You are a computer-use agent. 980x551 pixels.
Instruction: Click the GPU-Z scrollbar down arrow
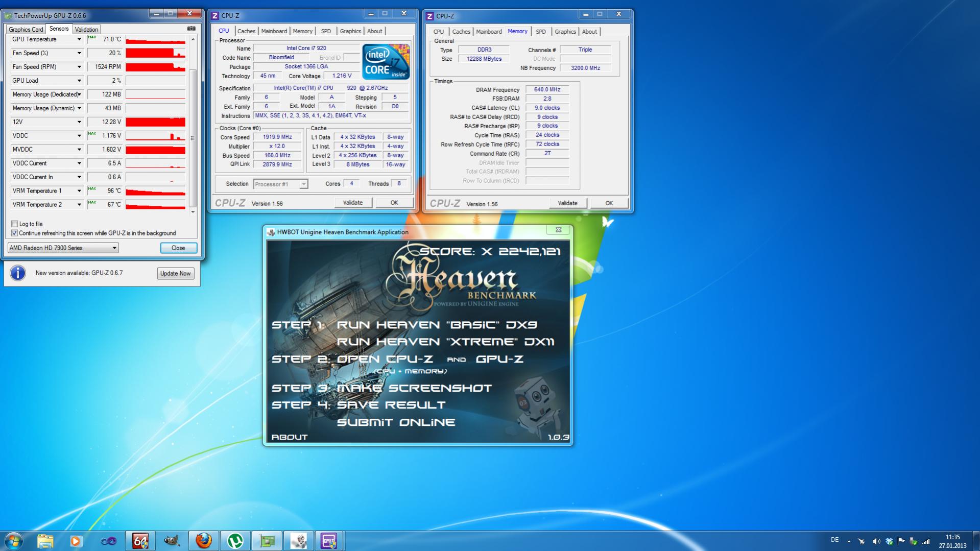coord(193,211)
